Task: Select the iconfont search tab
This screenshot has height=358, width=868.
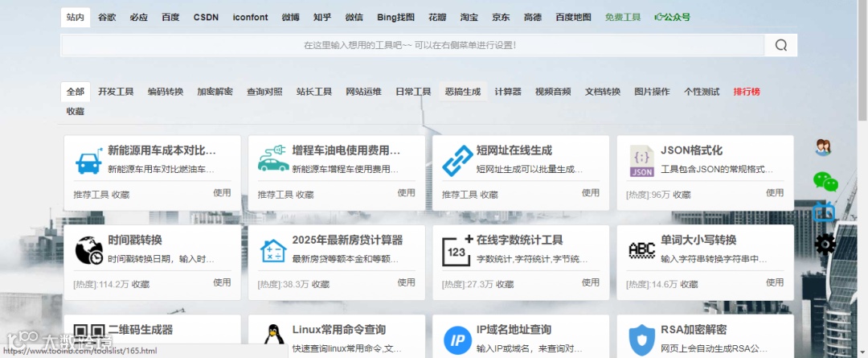Action: pyautogui.click(x=250, y=17)
